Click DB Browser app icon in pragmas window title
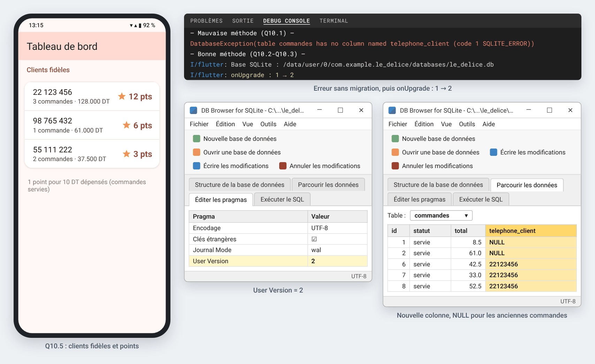This screenshot has width=595, height=364. 193,111
